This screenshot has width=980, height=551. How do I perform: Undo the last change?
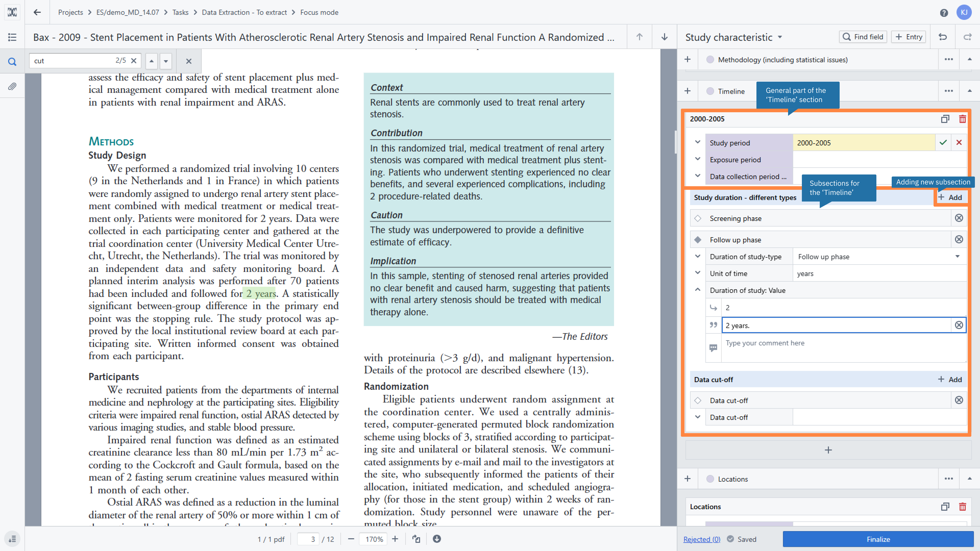pos(943,37)
